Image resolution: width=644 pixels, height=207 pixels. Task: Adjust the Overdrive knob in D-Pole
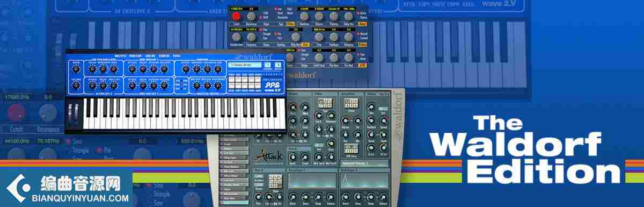pos(304,17)
